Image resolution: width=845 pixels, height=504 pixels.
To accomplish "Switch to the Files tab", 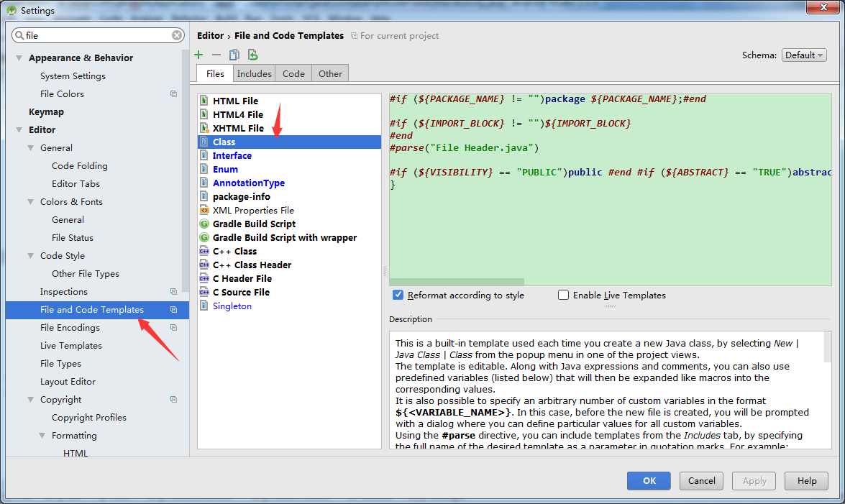I will 215,73.
